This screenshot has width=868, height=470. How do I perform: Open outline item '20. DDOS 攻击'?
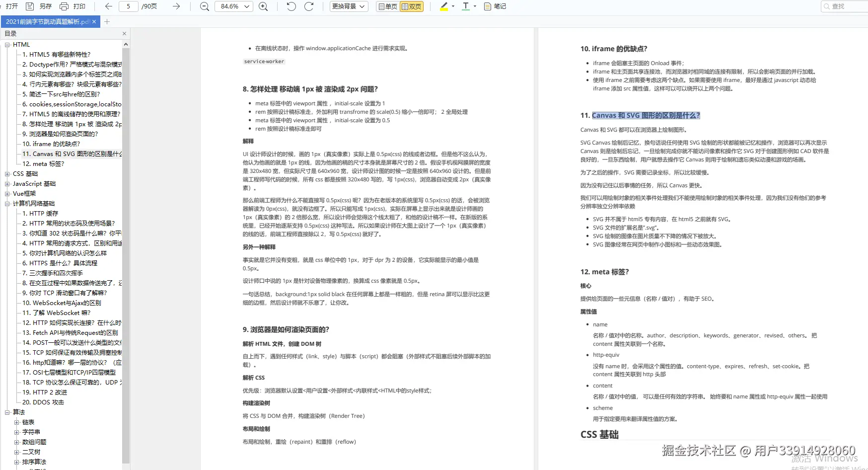click(43, 402)
